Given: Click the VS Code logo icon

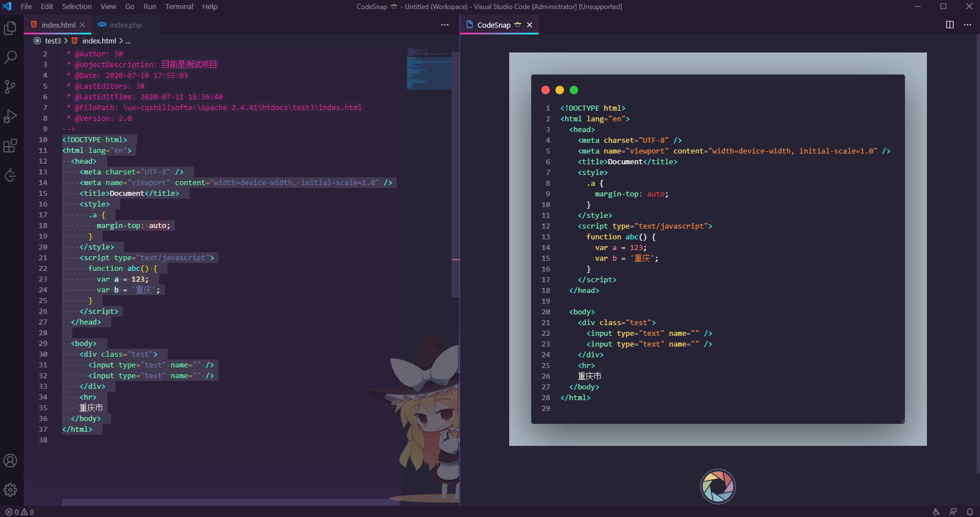Looking at the screenshot, I should (x=7, y=6).
